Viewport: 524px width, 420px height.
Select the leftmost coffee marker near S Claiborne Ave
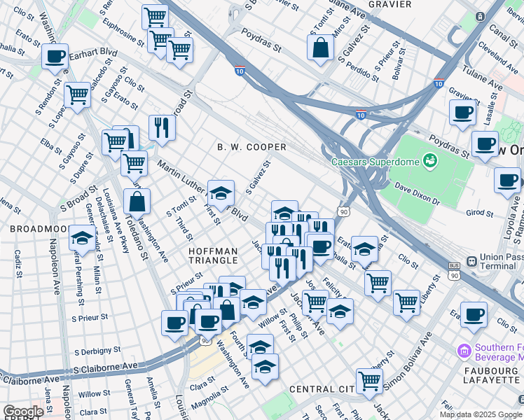click(x=174, y=324)
